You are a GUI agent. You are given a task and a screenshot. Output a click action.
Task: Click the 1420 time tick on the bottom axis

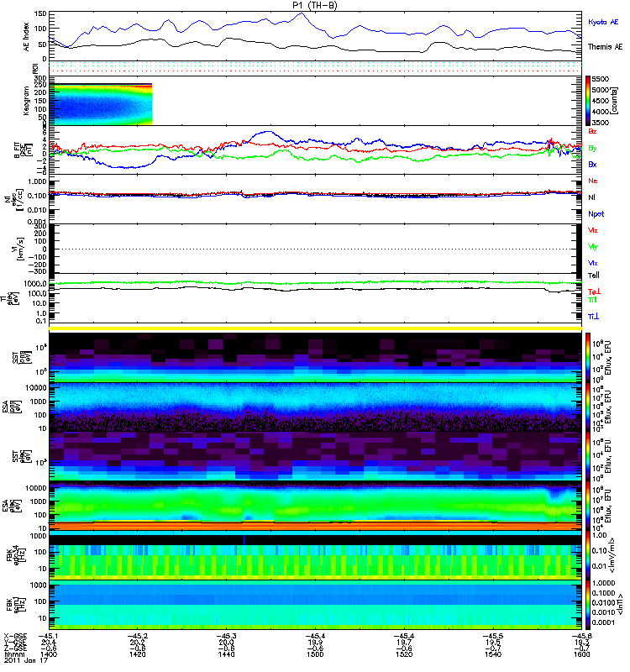coord(139,656)
